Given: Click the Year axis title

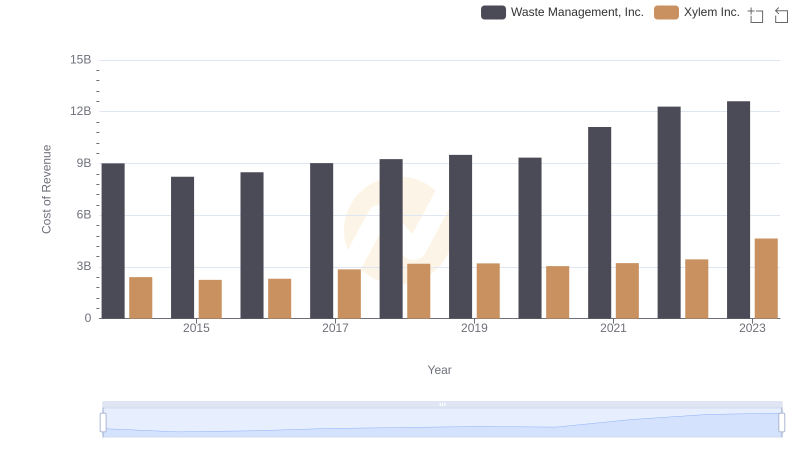Looking at the screenshot, I should point(439,370).
